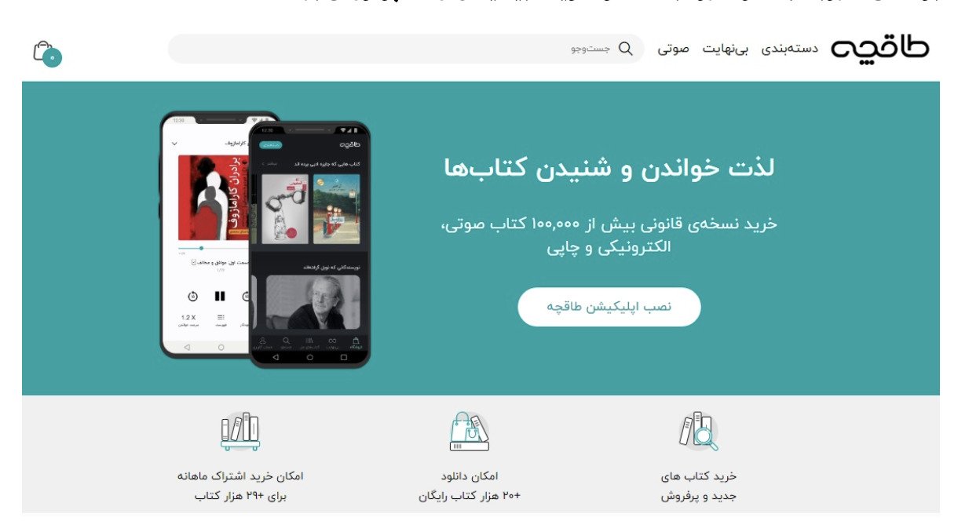Image resolution: width=980 pixels, height=532 pixels.
Task: Click the bookshelf subscription feature icon
Action: point(240,432)
